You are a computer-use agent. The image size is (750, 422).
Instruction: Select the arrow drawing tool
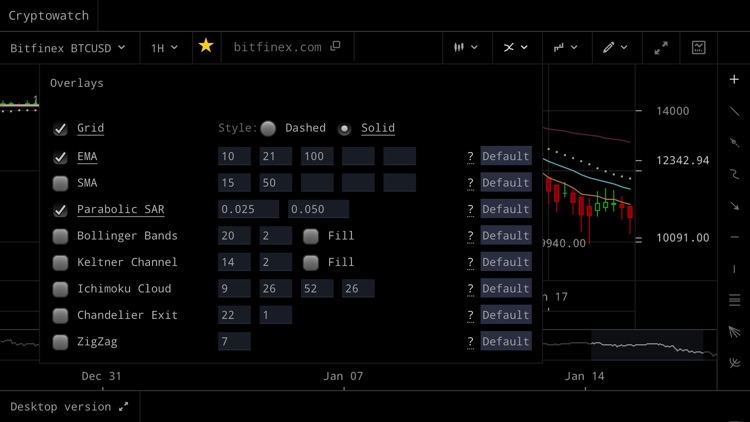point(734,206)
